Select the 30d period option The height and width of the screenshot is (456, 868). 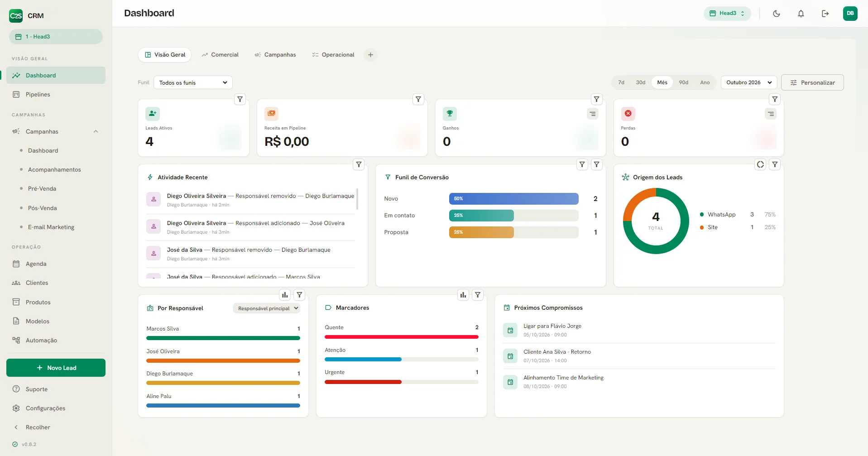click(641, 82)
